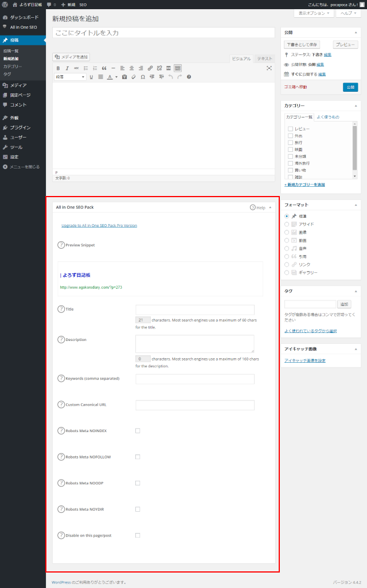The width and height of the screenshot is (367, 588).
Task: Select アサイド post format
Action: (x=287, y=224)
